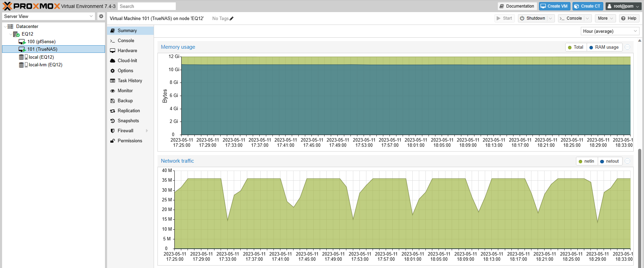The width and height of the screenshot is (644, 268).
Task: Collapse the EQ12 tree node
Action: (10, 34)
